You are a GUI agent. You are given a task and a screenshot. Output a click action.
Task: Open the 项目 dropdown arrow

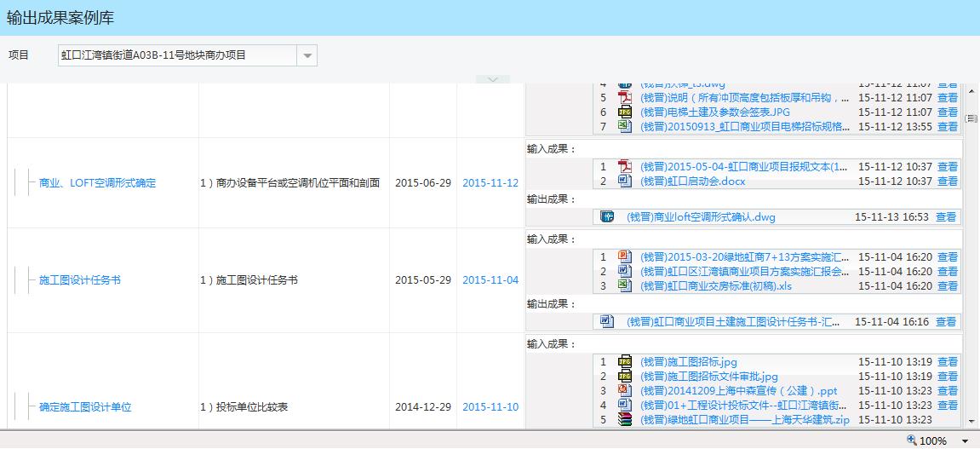pyautogui.click(x=307, y=55)
